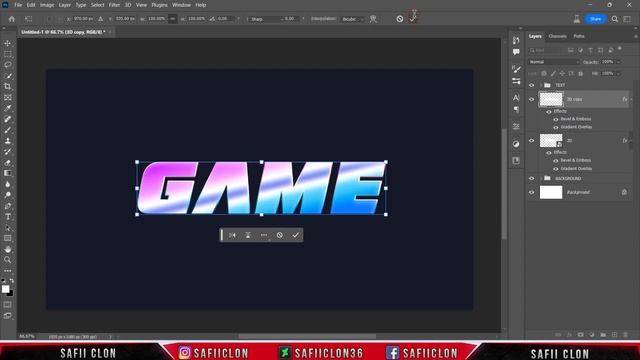The height and width of the screenshot is (360, 640).
Task: Go to Home screen icon
Action: click(x=12, y=19)
